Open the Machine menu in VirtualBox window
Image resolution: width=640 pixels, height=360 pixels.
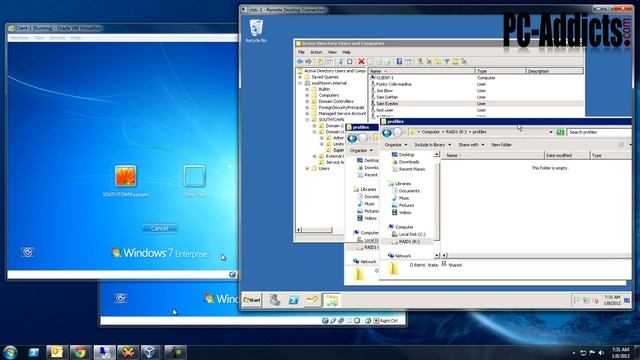pos(19,38)
